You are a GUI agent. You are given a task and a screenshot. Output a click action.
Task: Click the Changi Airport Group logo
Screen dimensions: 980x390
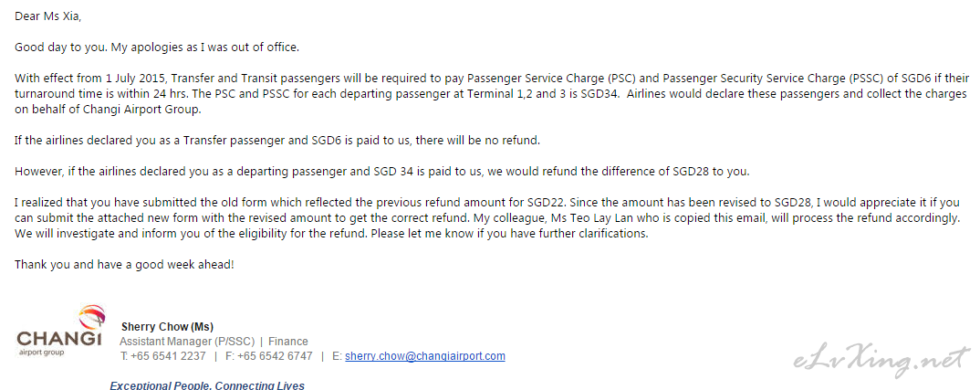59,331
